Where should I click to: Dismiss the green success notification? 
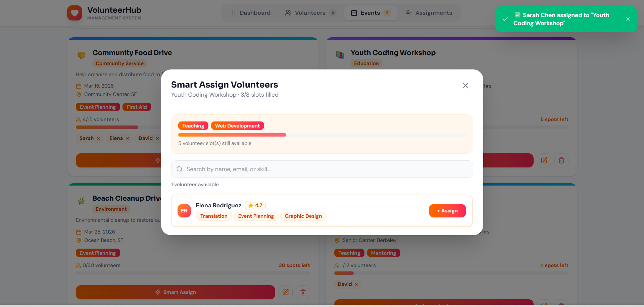point(628,19)
